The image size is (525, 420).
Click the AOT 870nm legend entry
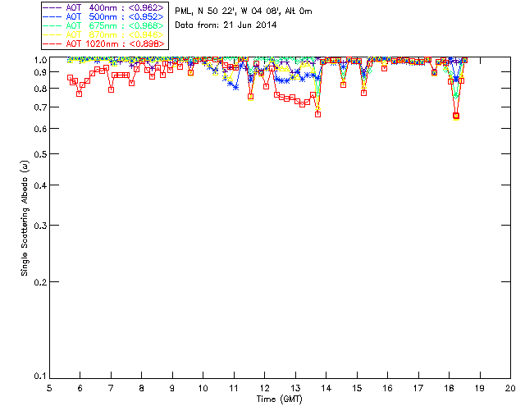104,34
